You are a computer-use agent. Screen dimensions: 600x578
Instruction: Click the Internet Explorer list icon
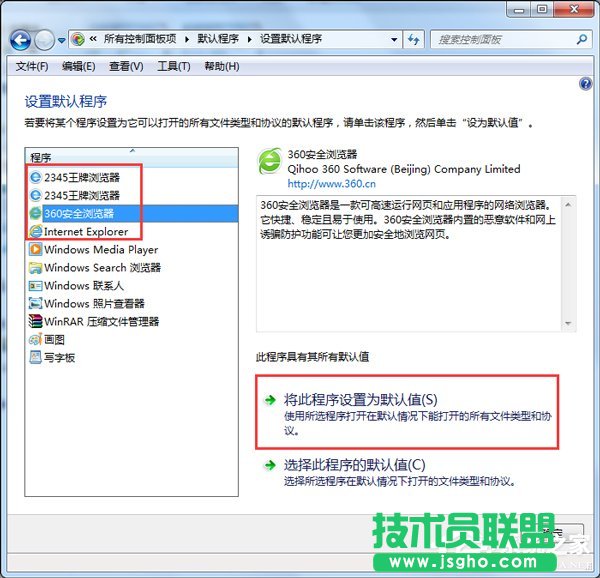(x=36, y=231)
